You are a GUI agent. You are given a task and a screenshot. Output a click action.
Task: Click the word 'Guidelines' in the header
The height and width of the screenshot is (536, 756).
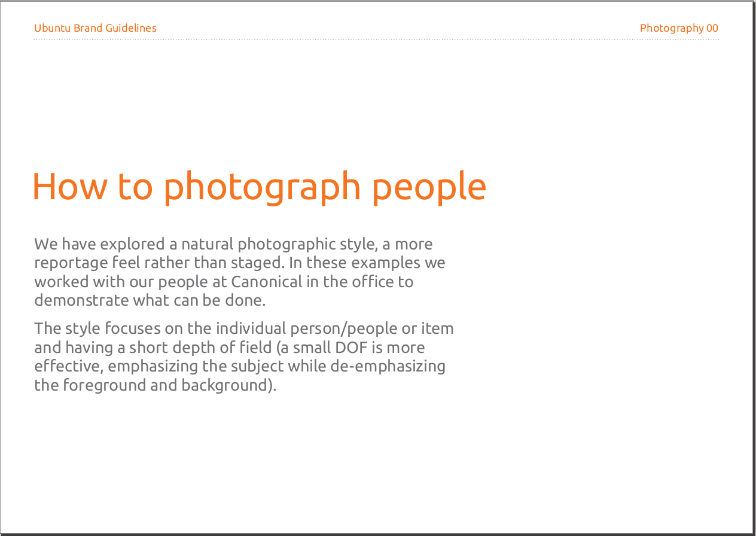(131, 28)
